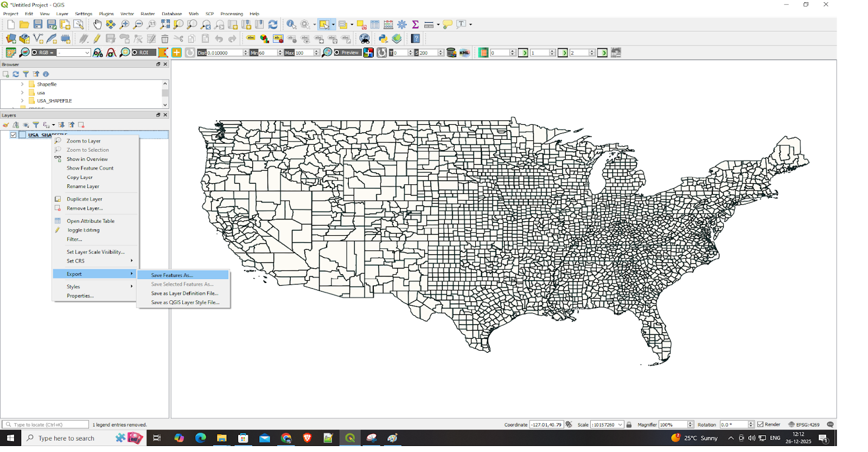This screenshot has height=452, width=868.
Task: Expand the USA_SHAPEFILE folder in Browser
Action: click(x=22, y=101)
